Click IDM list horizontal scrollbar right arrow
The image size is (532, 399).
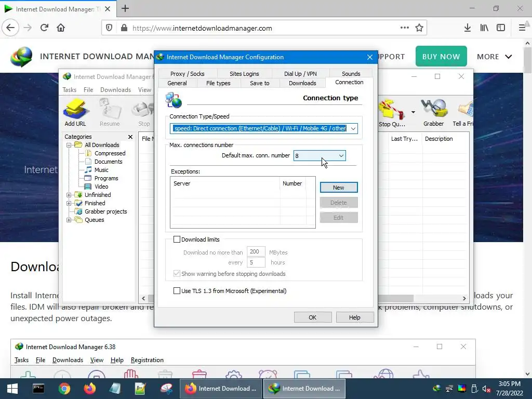pyautogui.click(x=464, y=299)
